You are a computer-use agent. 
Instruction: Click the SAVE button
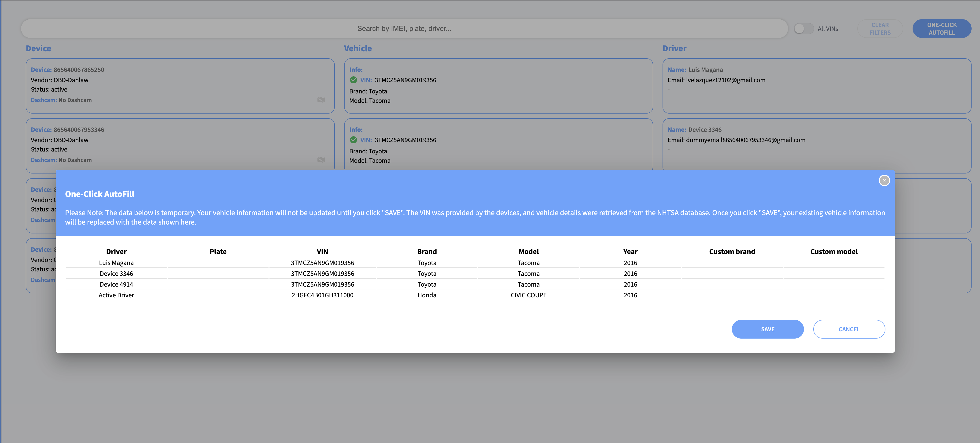(767, 329)
